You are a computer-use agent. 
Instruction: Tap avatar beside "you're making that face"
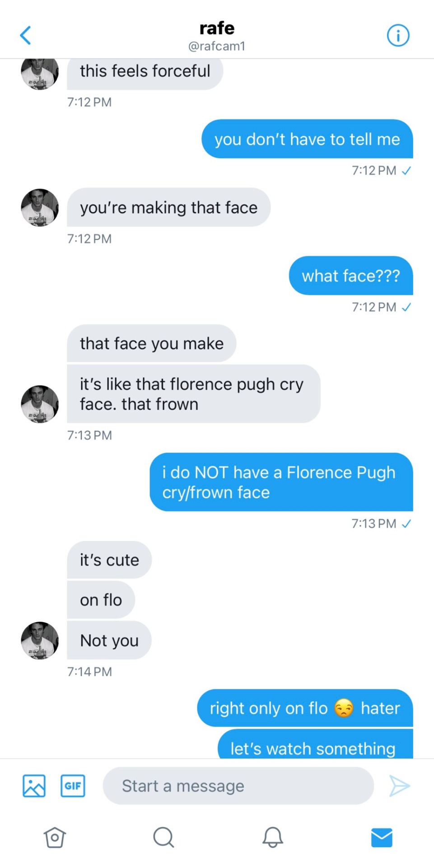(x=40, y=208)
